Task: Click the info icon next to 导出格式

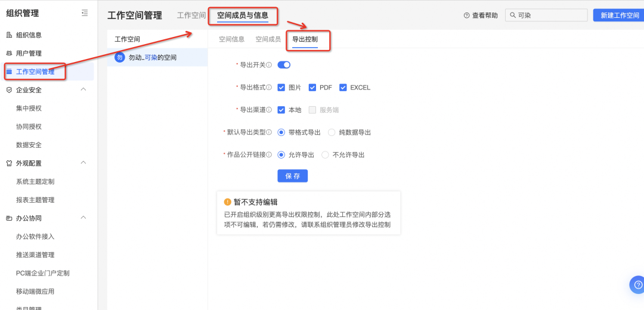Action: click(x=269, y=88)
